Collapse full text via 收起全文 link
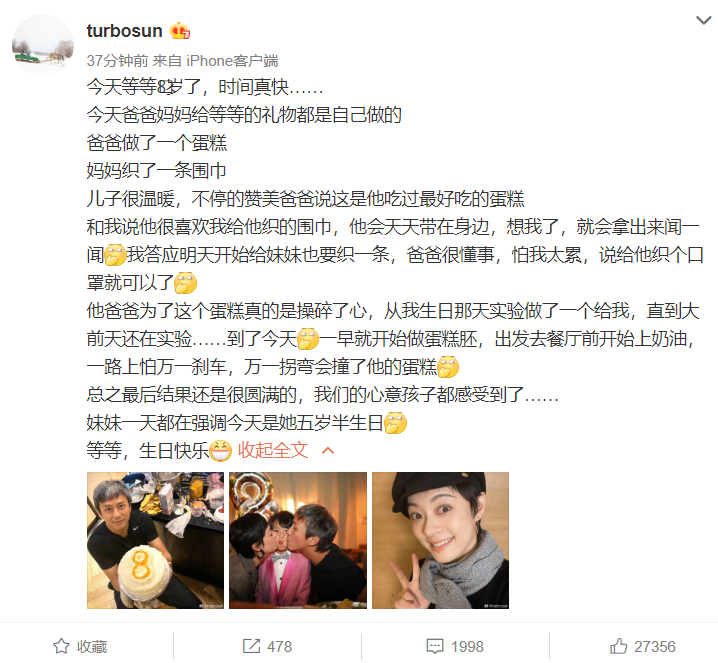This screenshot has height=663, width=718. (x=273, y=451)
